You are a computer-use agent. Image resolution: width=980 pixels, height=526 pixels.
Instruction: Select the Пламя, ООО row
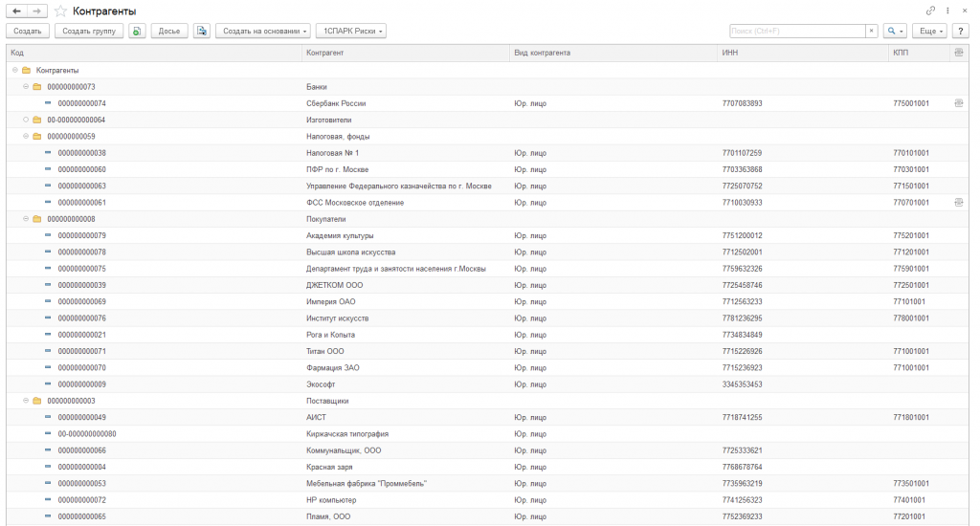(x=487, y=516)
